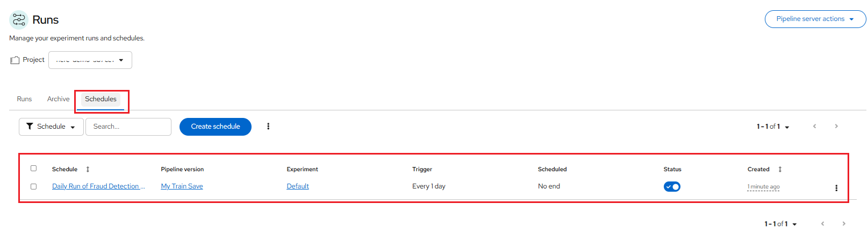Open the toolbar kebab menu beside Create schedule
Image resolution: width=868 pixels, height=231 pixels.
(x=268, y=127)
